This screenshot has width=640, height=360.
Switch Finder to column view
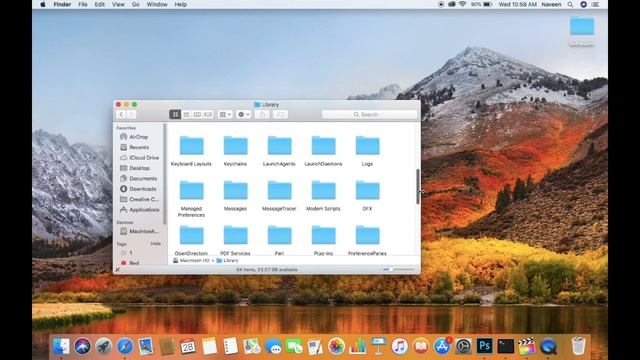[x=197, y=115]
